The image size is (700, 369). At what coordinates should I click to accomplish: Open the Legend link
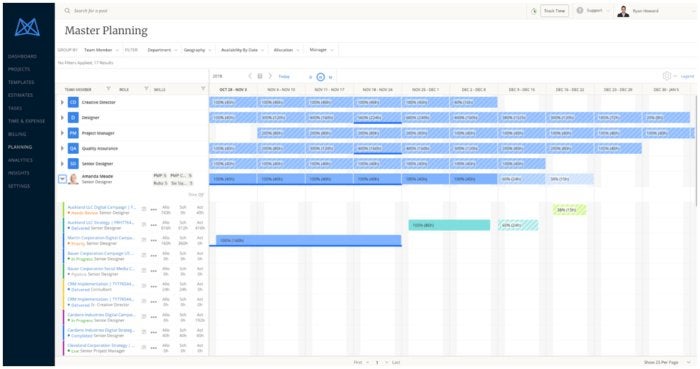[x=687, y=76]
